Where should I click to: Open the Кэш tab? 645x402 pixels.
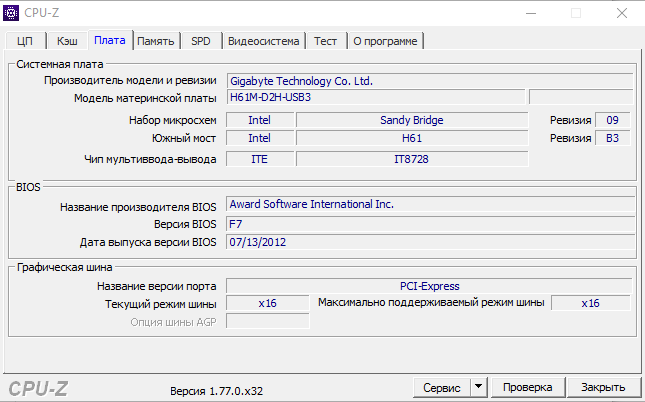pos(67,41)
